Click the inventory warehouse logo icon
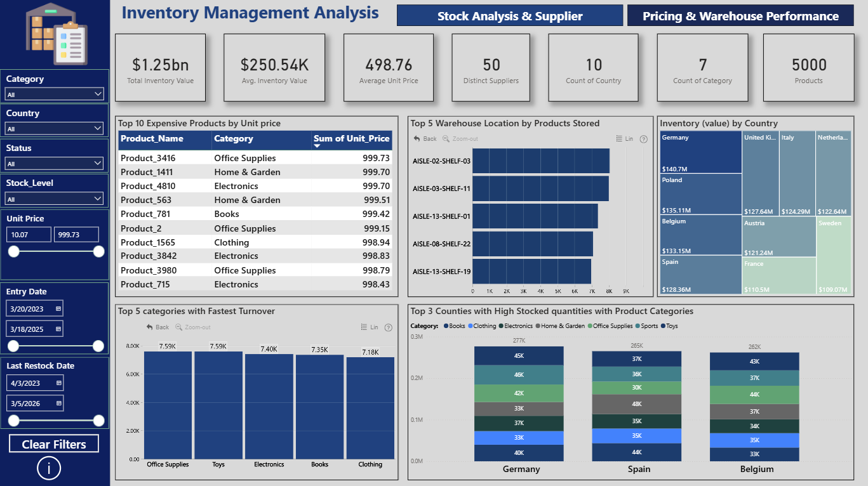Viewport: 868px width, 486px height. click(x=55, y=33)
